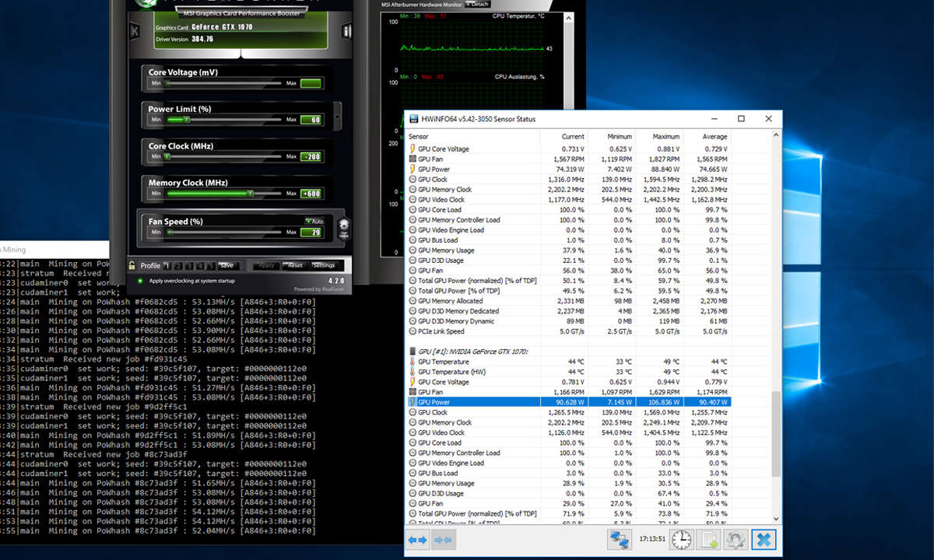
Task: Click thermometer icon beside GPU Temperature (HW)
Action: coord(413,372)
